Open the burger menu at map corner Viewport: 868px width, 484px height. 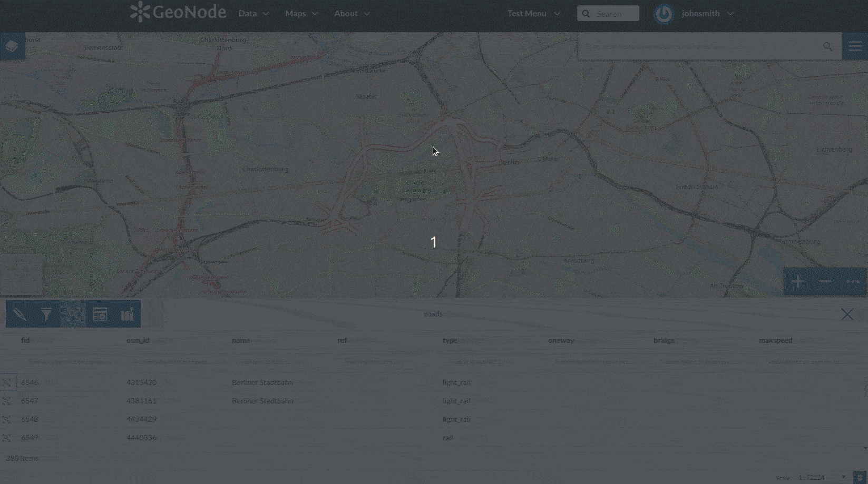855,46
